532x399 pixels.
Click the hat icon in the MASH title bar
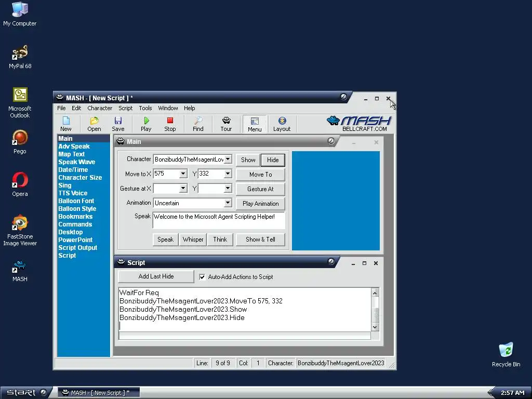(x=60, y=98)
